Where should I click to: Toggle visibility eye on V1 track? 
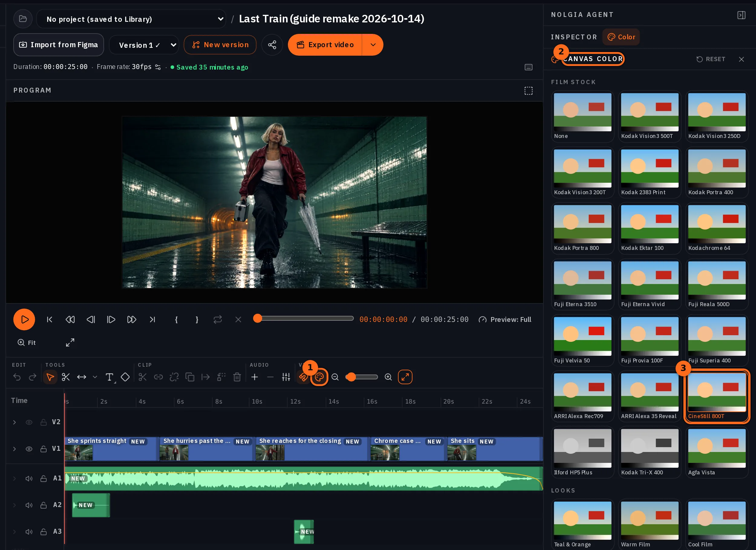(x=29, y=449)
